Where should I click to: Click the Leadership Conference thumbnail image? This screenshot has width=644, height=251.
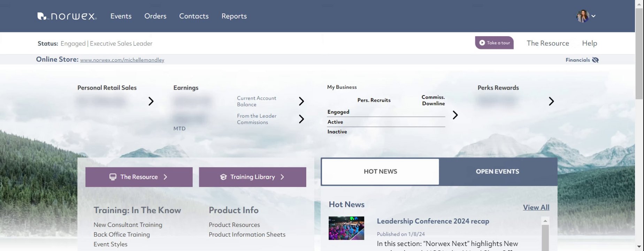click(346, 228)
